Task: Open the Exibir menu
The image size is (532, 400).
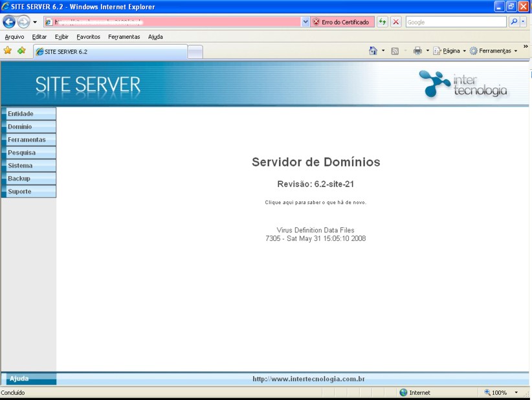Action: tap(61, 37)
